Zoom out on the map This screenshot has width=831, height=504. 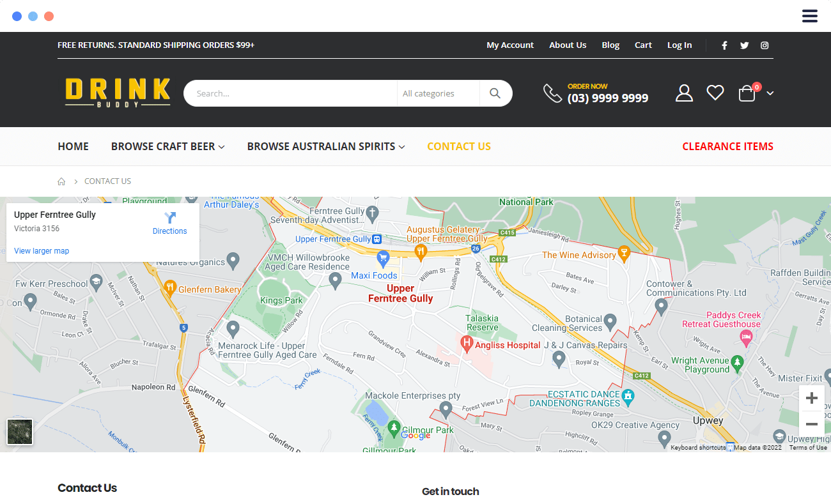pos(811,424)
